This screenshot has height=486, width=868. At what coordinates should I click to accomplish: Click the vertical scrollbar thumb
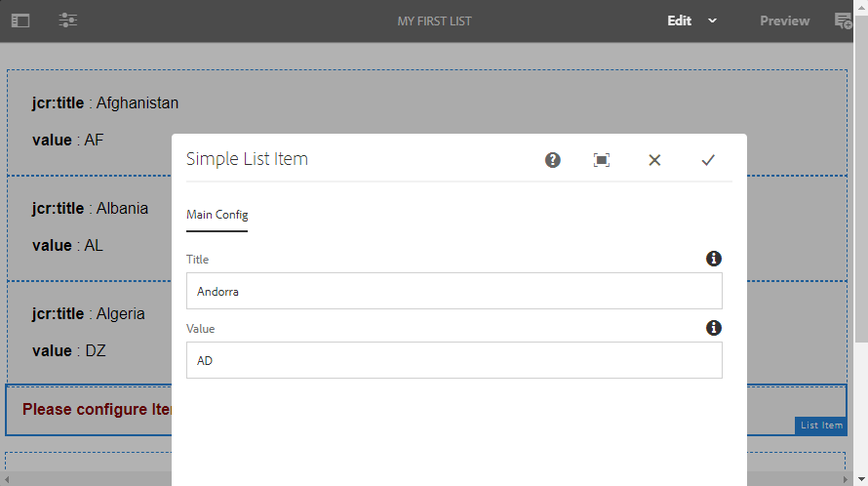tap(861, 177)
